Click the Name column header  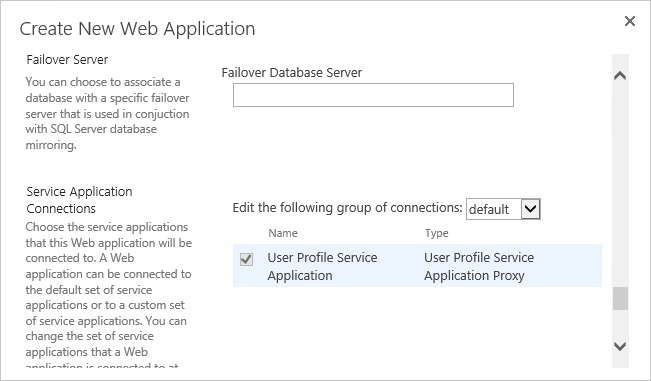tap(283, 233)
